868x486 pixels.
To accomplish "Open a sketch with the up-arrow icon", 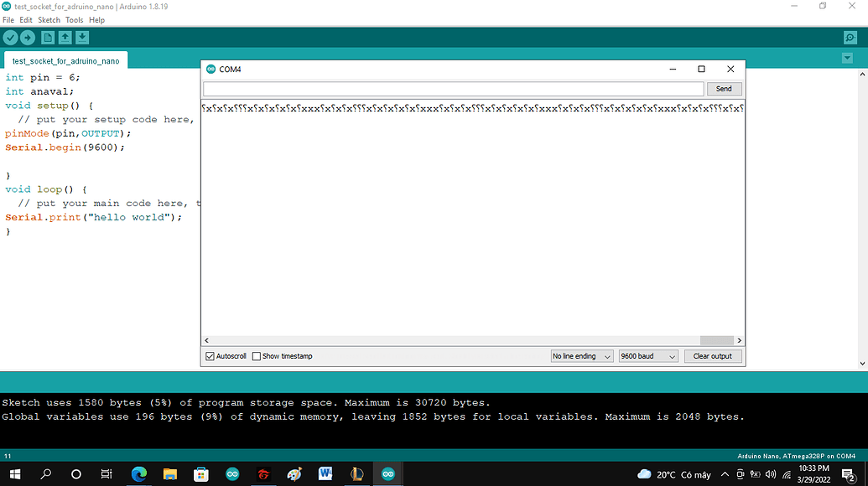I will pos(65,38).
